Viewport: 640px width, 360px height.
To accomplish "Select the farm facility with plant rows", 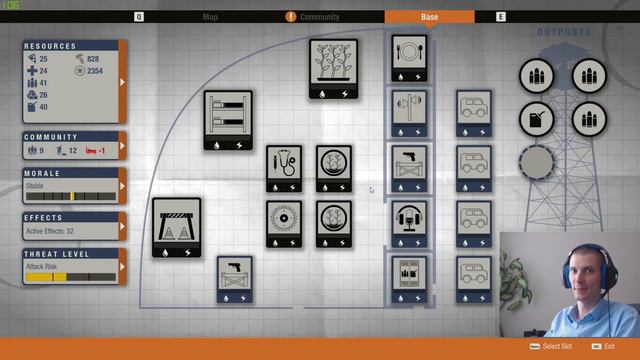I will point(333,69).
